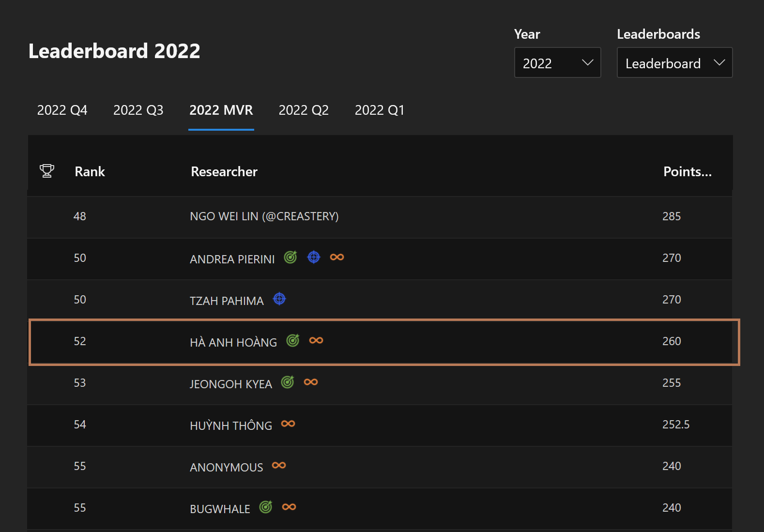Select the 2022 Q2 tab
The width and height of the screenshot is (764, 532).
(x=304, y=110)
